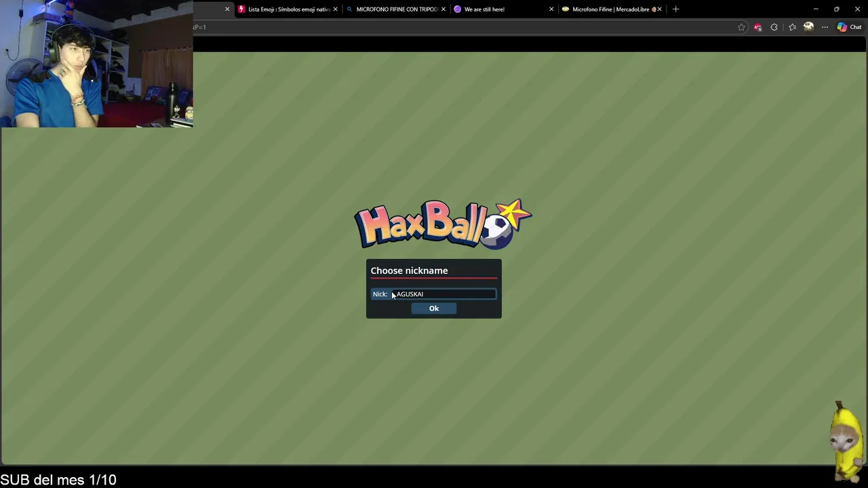Open the browser extensions puzzle icon

click(x=774, y=27)
